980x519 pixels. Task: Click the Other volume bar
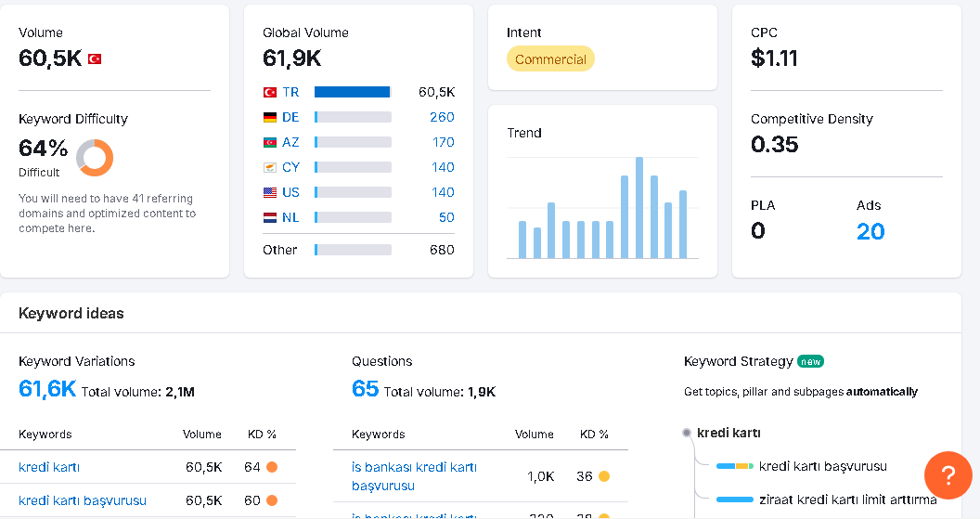coord(353,250)
